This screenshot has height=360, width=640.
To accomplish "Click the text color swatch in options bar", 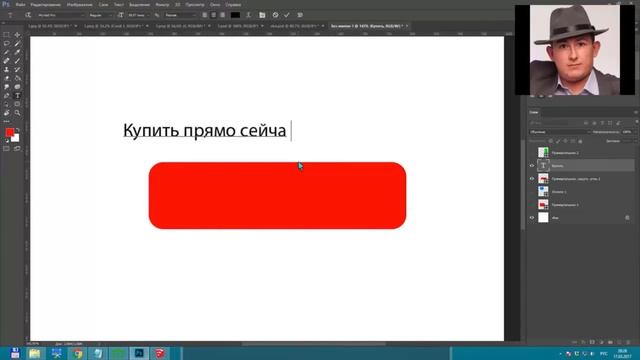I will pos(236,15).
